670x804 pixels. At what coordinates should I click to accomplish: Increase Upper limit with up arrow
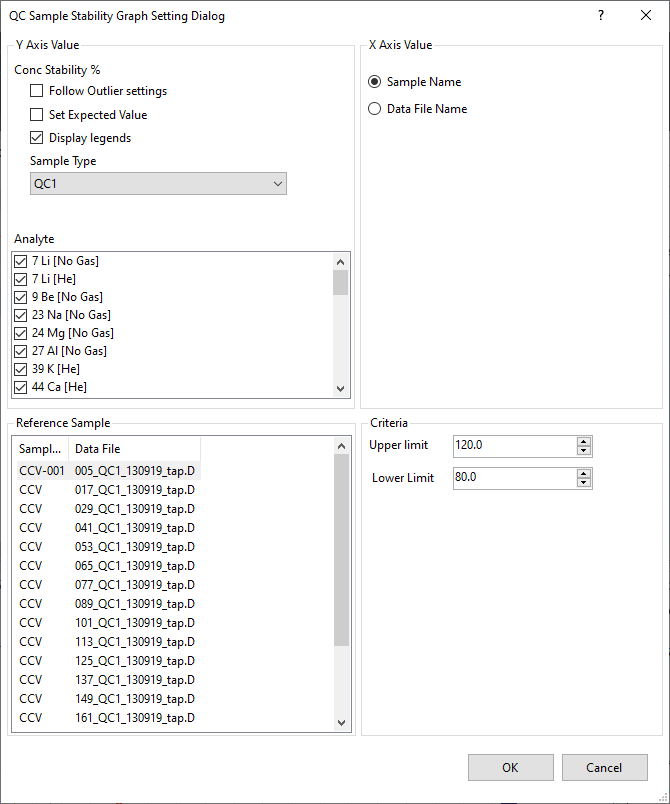pos(584,441)
